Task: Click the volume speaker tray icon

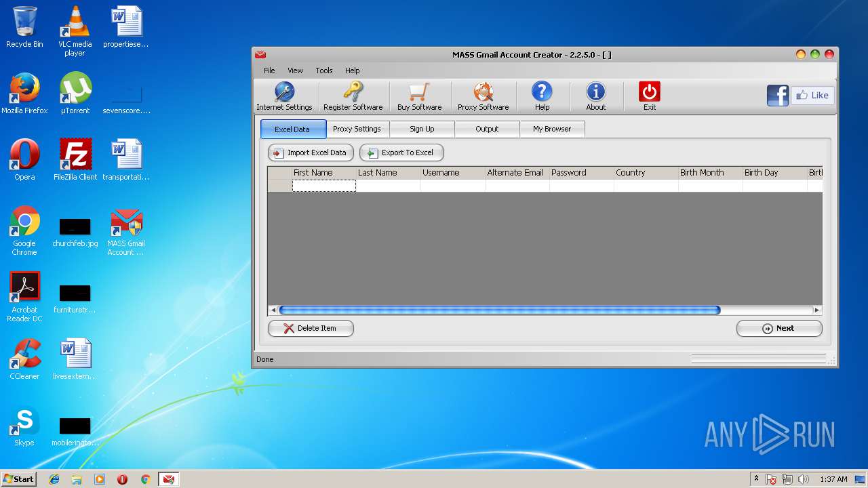Action: click(x=804, y=479)
